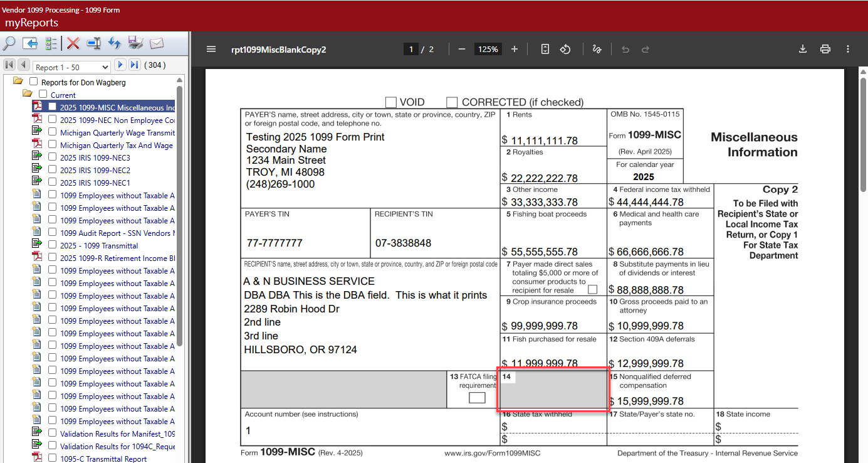The height and width of the screenshot is (463, 868).
Task: Click the rename report icon
Action: pos(94,43)
